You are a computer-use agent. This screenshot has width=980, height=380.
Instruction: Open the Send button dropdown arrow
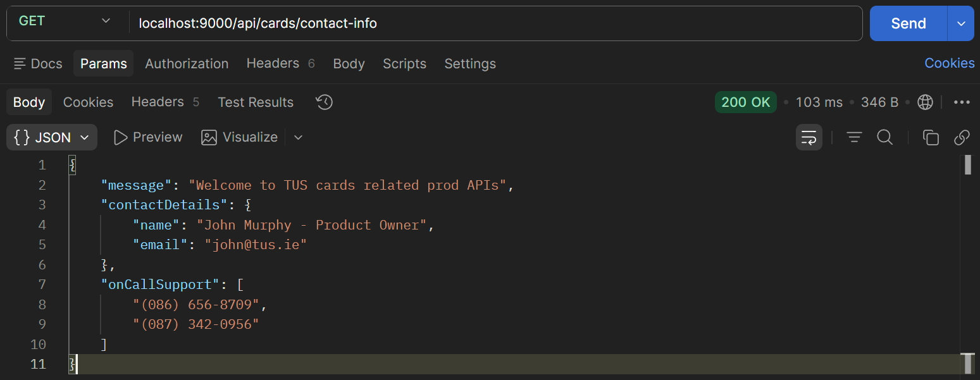pyautogui.click(x=961, y=23)
